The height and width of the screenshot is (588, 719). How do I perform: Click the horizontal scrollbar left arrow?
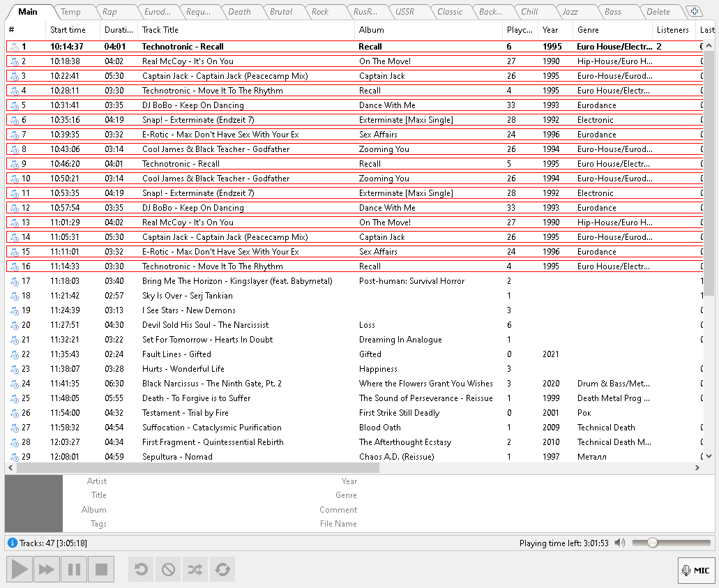coord(10,468)
